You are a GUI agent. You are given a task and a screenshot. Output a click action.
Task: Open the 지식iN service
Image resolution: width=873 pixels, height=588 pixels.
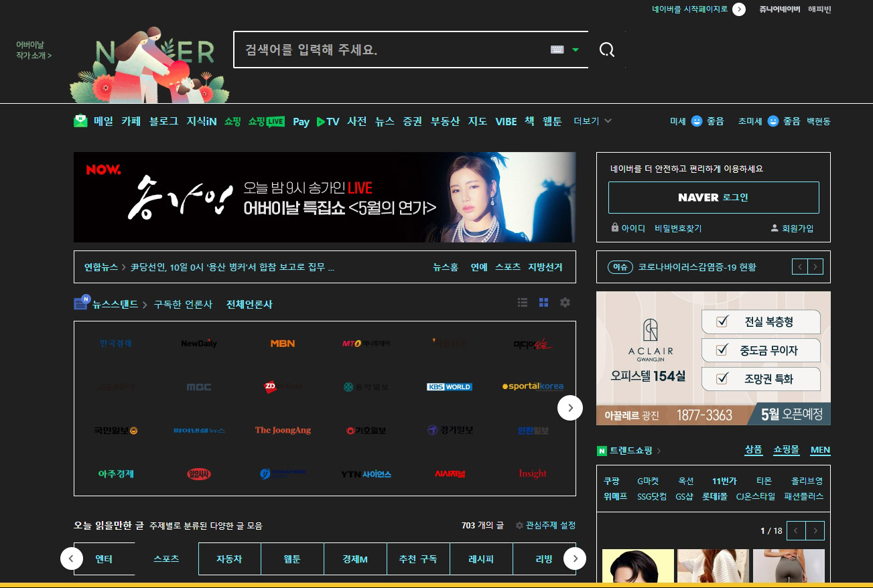click(202, 121)
